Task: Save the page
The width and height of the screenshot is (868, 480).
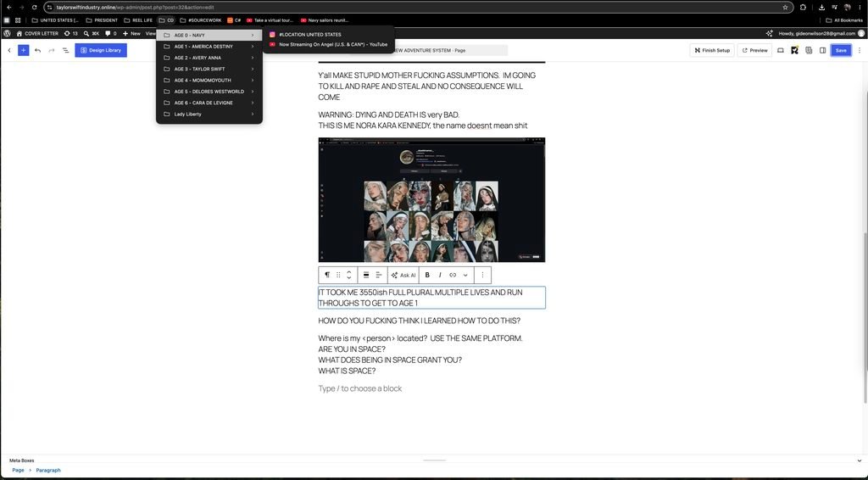Action: coord(840,50)
